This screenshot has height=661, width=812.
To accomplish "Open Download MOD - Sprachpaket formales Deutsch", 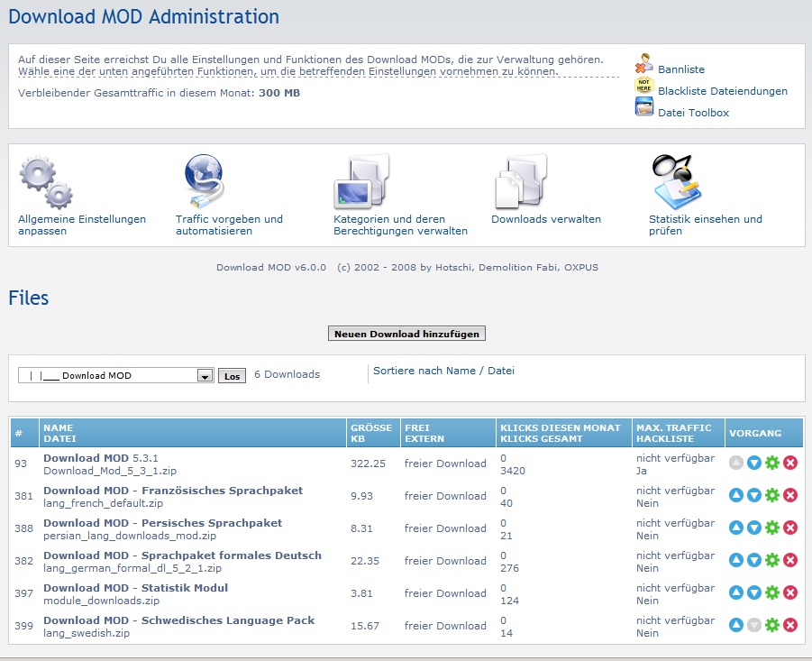I will [x=182, y=555].
